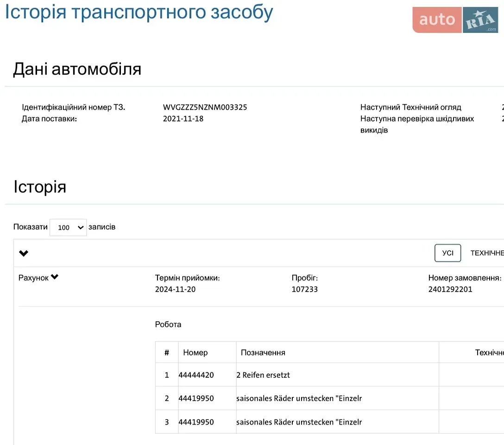Click the Робота section label
This screenshot has height=445, width=504.
tap(168, 324)
